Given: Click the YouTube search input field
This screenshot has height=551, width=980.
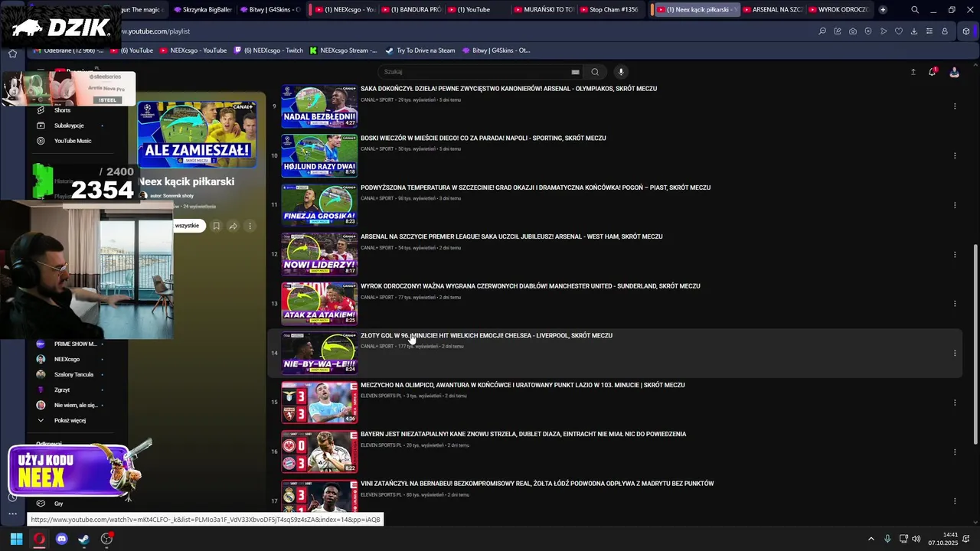Looking at the screenshot, I should 475,72.
